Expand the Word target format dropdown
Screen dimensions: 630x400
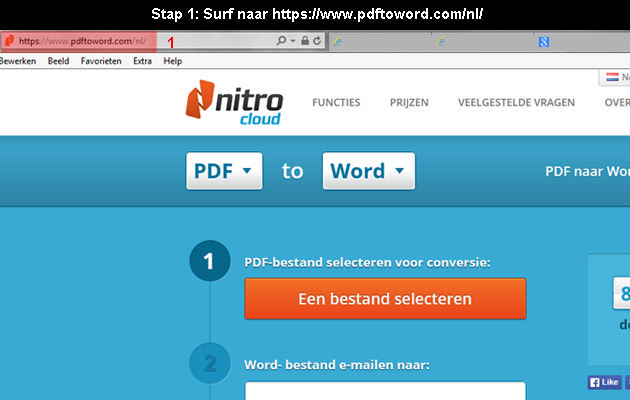point(369,171)
